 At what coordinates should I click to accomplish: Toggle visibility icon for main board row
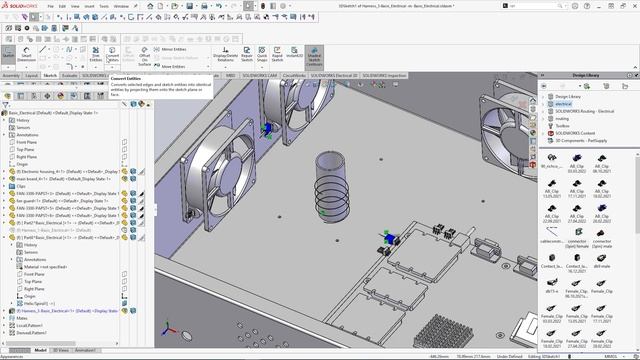click(124, 179)
